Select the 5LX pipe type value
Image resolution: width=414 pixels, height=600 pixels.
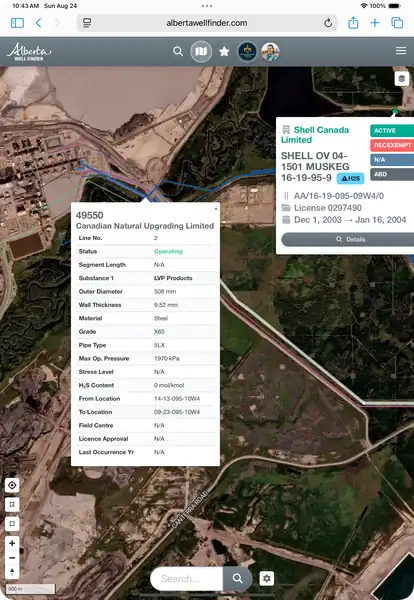tap(159, 345)
